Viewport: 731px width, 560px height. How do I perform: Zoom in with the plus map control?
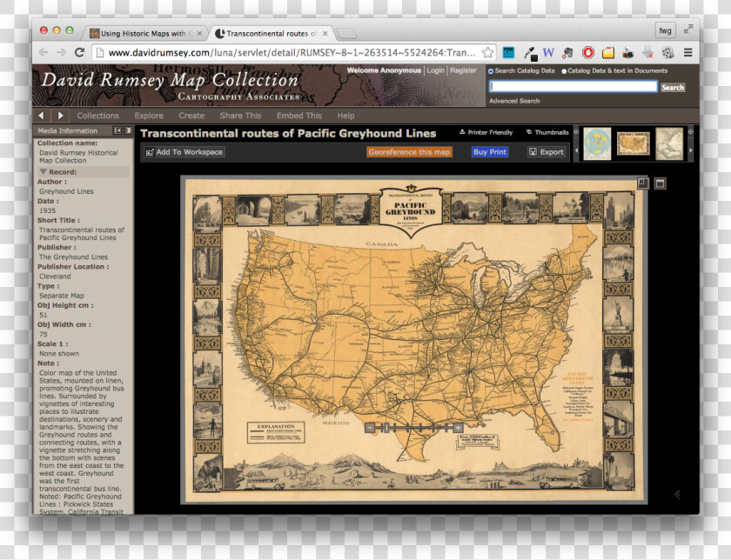point(458,428)
